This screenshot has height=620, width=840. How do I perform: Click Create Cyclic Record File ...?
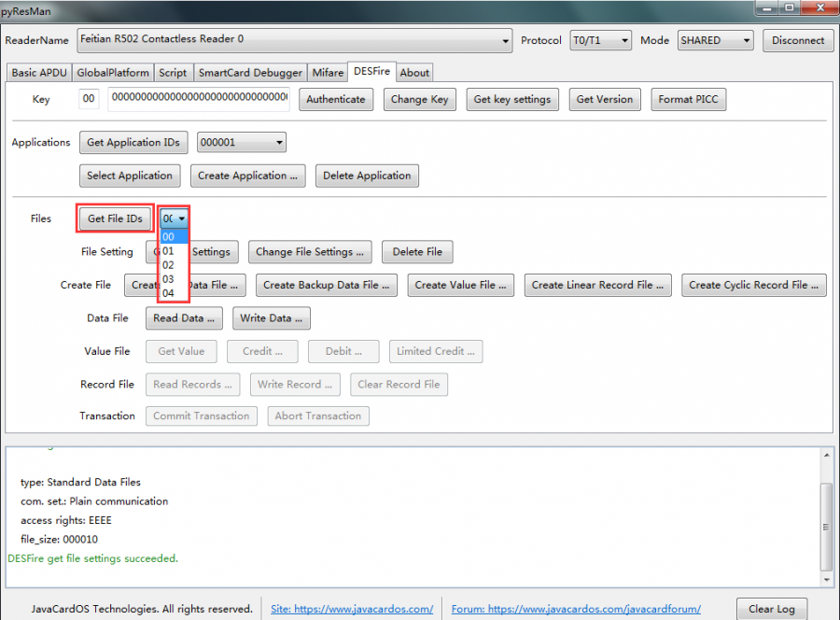point(754,285)
